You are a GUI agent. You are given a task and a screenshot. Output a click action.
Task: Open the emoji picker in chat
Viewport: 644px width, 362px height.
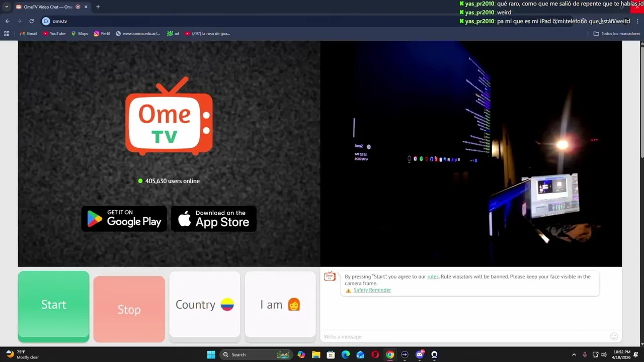pyautogui.click(x=614, y=336)
